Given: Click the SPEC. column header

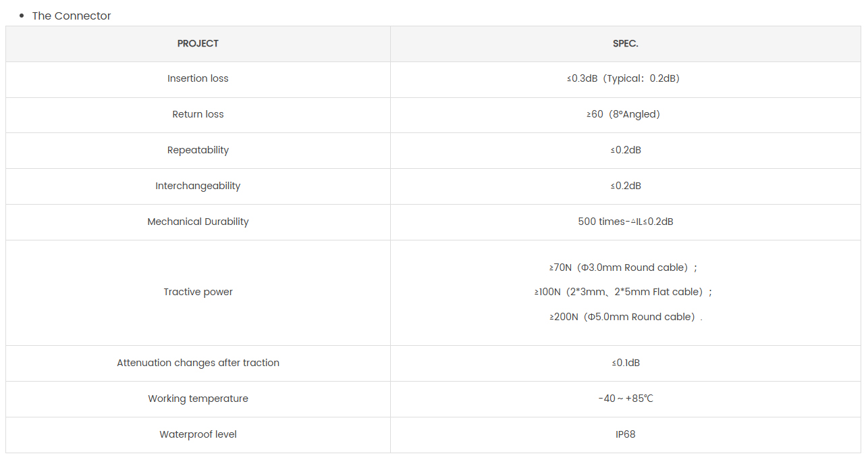Looking at the screenshot, I should tap(626, 44).
